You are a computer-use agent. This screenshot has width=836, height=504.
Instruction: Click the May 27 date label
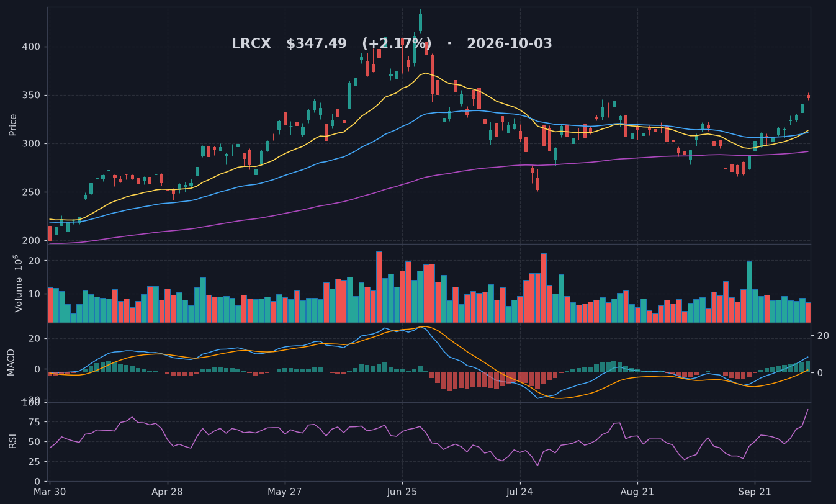pyautogui.click(x=285, y=492)
